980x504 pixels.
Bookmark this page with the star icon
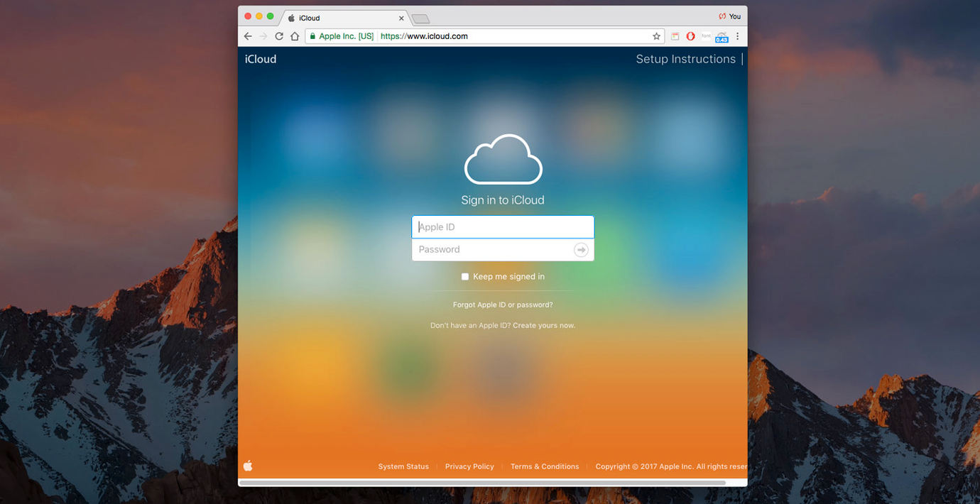click(656, 36)
